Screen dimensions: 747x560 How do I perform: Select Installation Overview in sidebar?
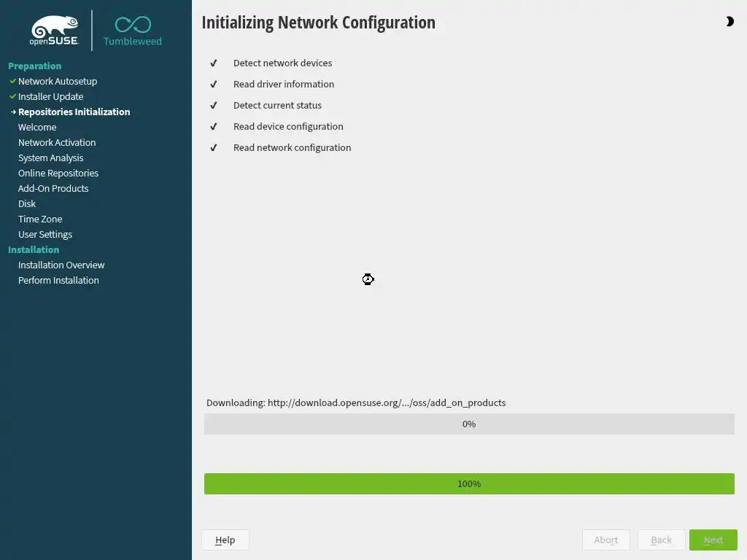pyautogui.click(x=61, y=265)
